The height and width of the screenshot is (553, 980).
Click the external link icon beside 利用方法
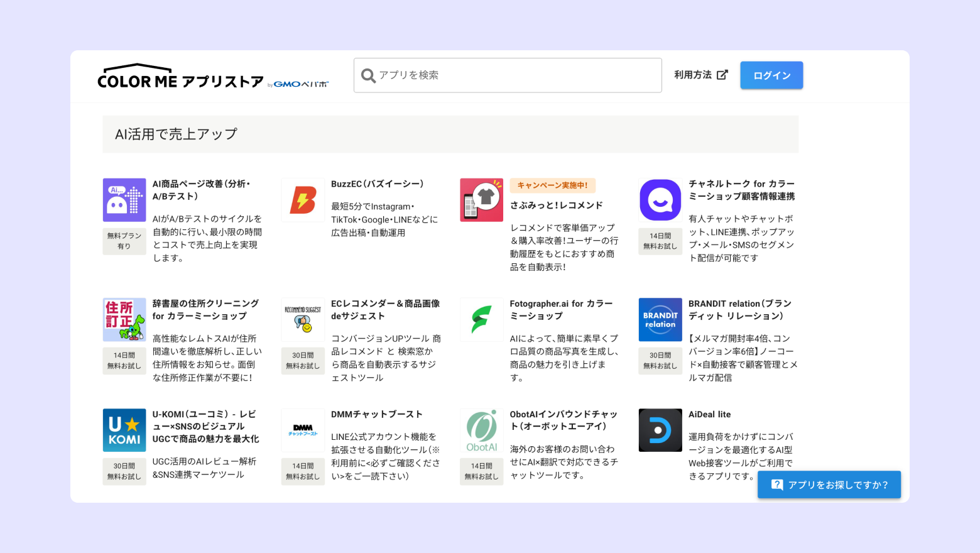coord(722,75)
